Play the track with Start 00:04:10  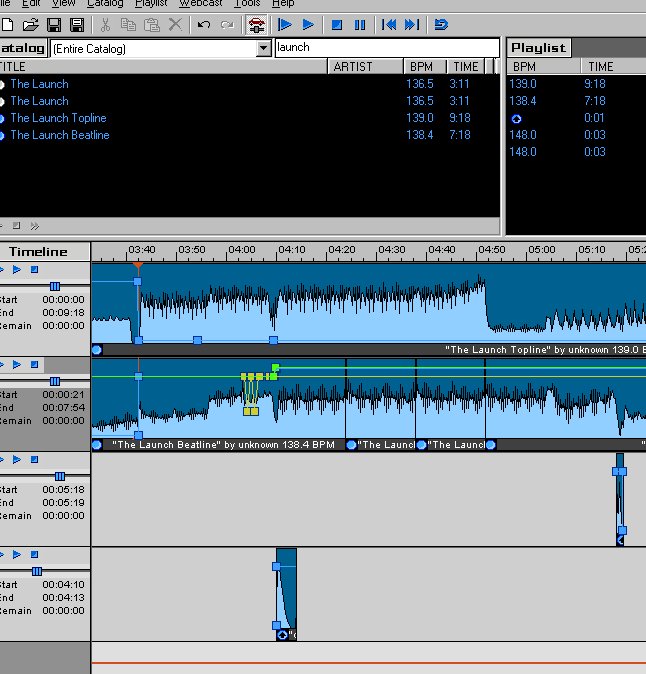(x=17, y=555)
